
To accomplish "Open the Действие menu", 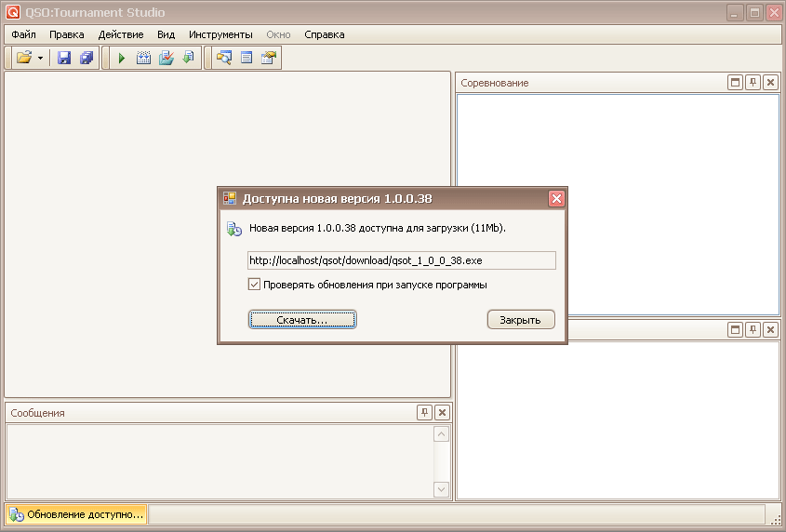I will (121, 34).
